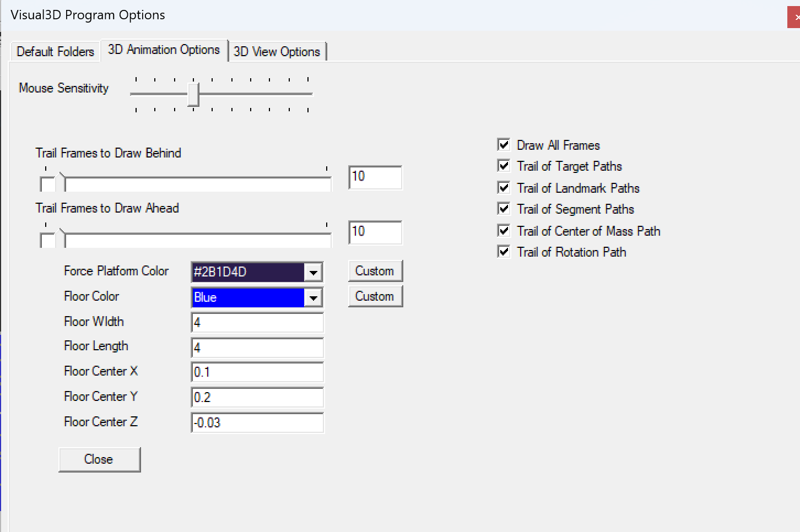Disable Trail of Target Paths

pos(504,166)
